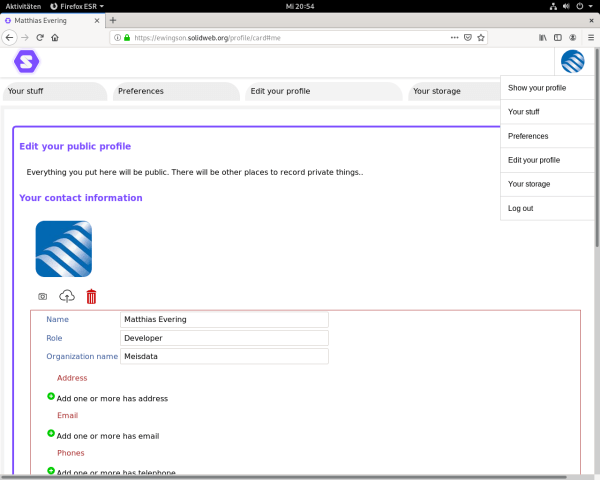Click the Solid purple hexagon logo

pos(26,61)
